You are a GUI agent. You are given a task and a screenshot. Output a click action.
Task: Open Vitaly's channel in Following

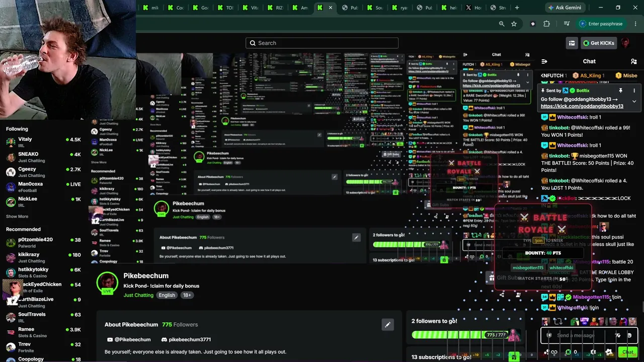point(43,142)
